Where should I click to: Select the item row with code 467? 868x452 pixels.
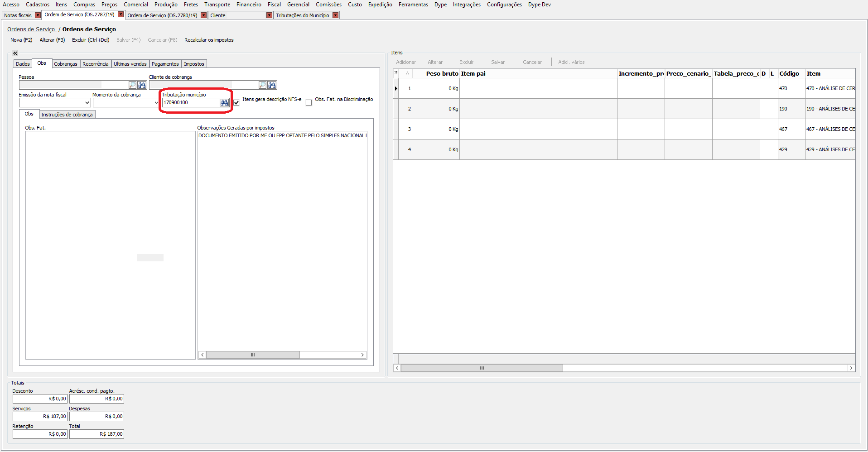click(624, 129)
